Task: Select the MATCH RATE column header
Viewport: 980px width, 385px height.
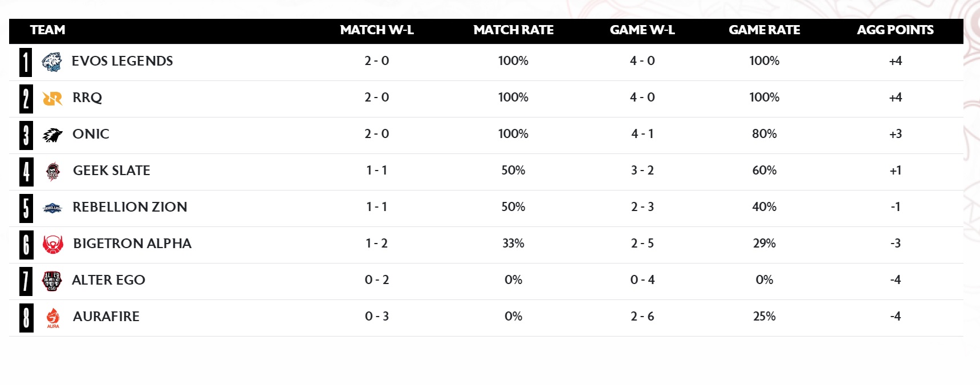Action: pos(514,30)
